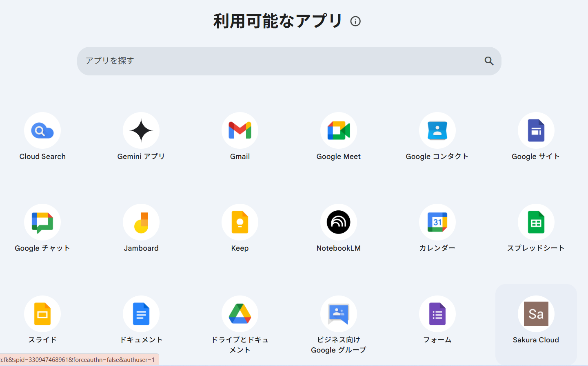Click the Google コンタクト text label
Screen dimensions: 588x366
[x=437, y=157]
